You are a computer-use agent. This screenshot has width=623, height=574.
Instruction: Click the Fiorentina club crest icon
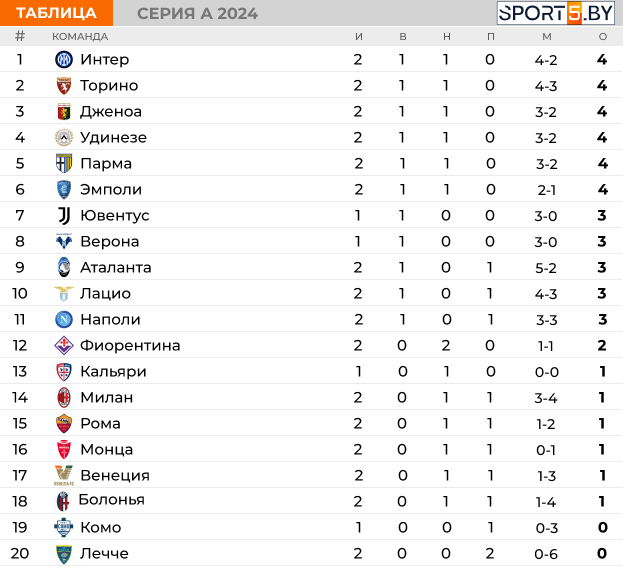(x=64, y=346)
